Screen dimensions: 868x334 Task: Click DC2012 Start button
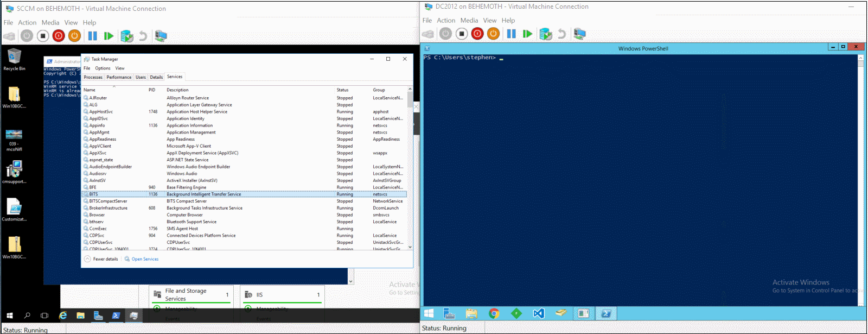click(429, 313)
